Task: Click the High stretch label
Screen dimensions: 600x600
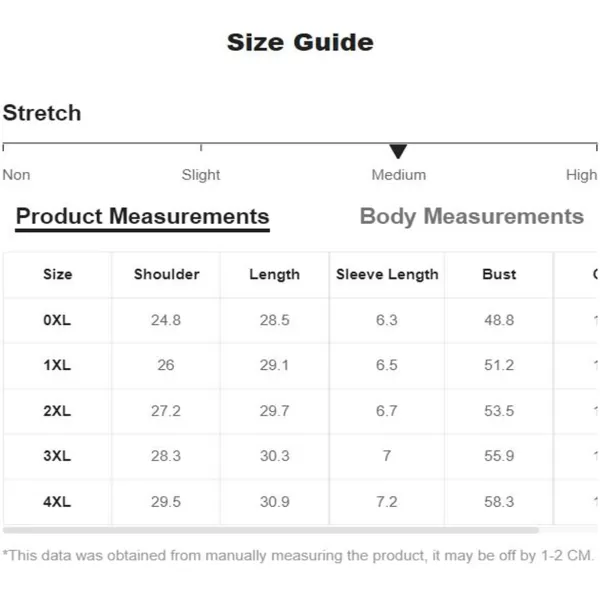Action: click(581, 175)
